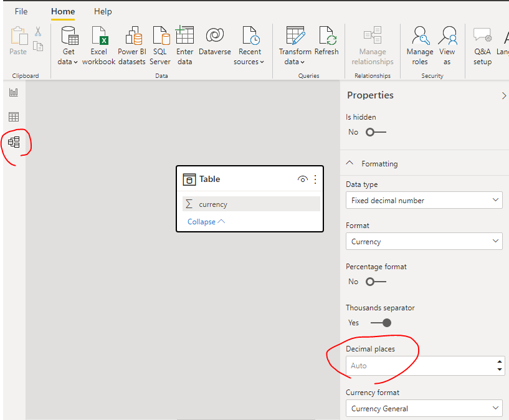Click the Paste icon

(19, 36)
